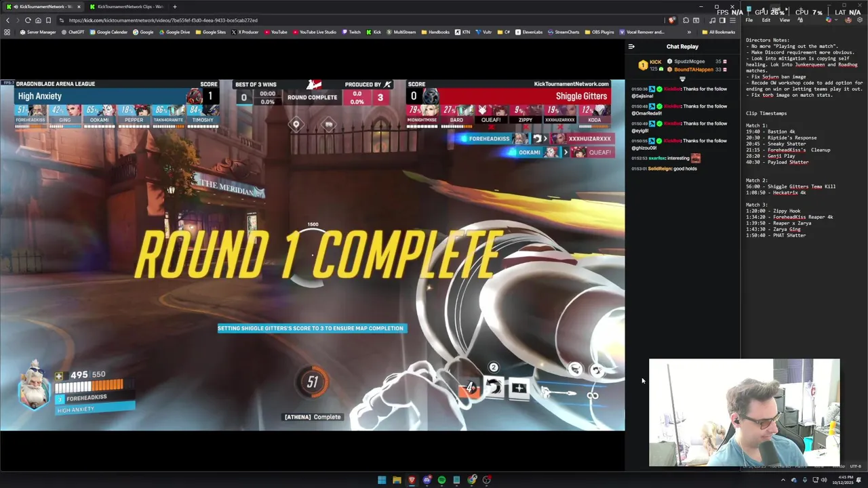868x488 pixels.
Task: Click the Chat Replay header
Action: pos(682,47)
